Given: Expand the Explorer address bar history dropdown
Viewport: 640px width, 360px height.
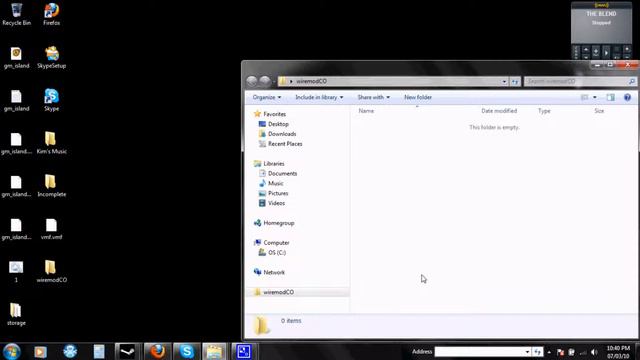Looking at the screenshot, I should (504, 81).
